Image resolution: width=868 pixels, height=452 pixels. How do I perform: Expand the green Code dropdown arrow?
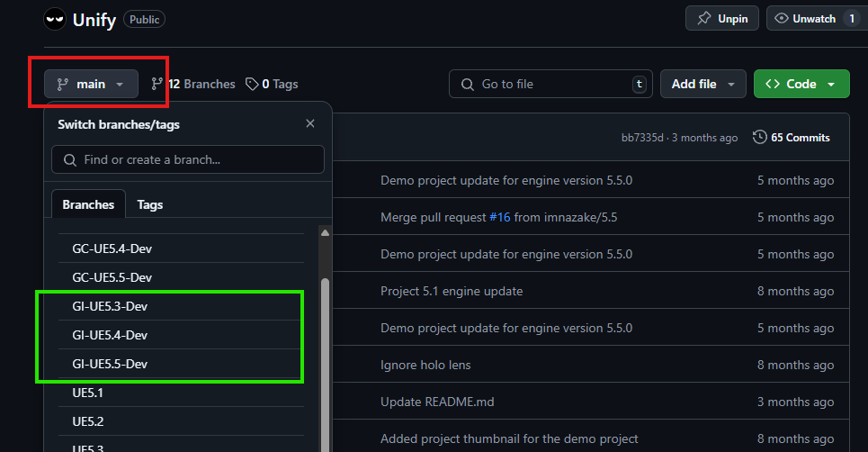[x=831, y=85]
